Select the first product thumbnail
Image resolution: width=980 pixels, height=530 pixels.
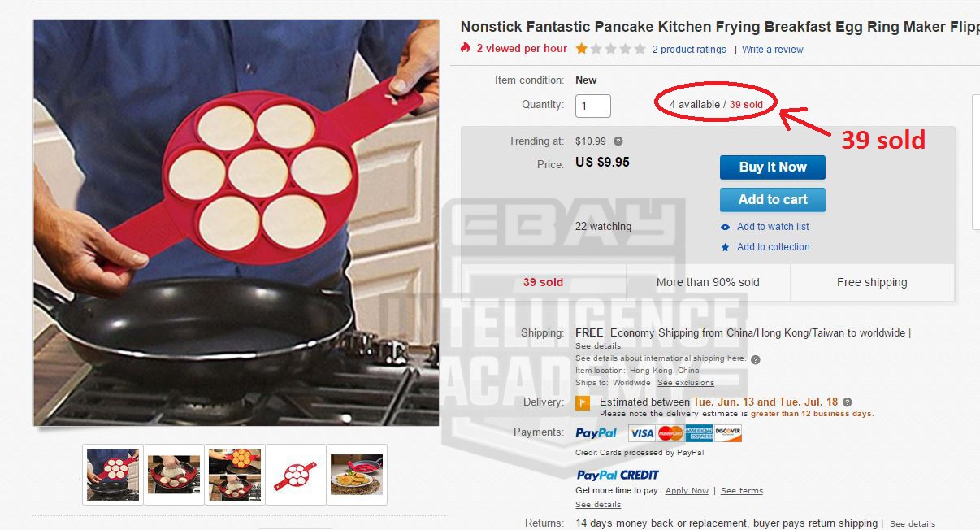[x=113, y=475]
